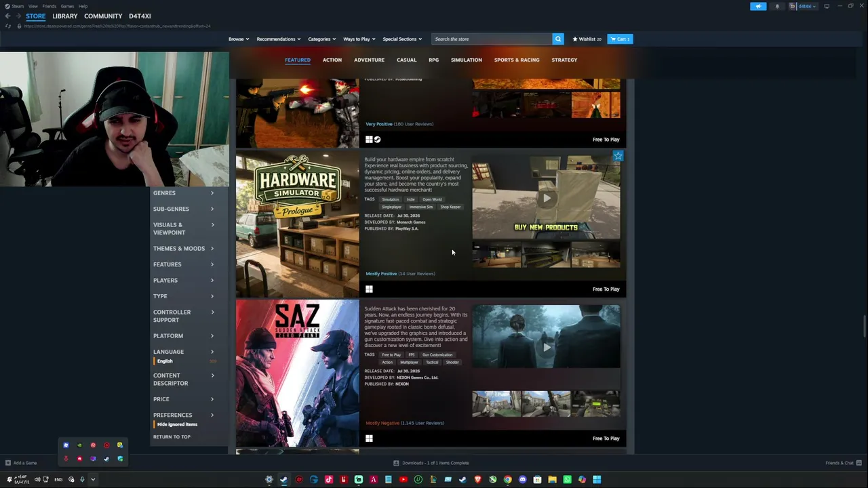Open WhatsApp from the taskbar
Viewport: 868px width, 488px height.
coord(567,480)
